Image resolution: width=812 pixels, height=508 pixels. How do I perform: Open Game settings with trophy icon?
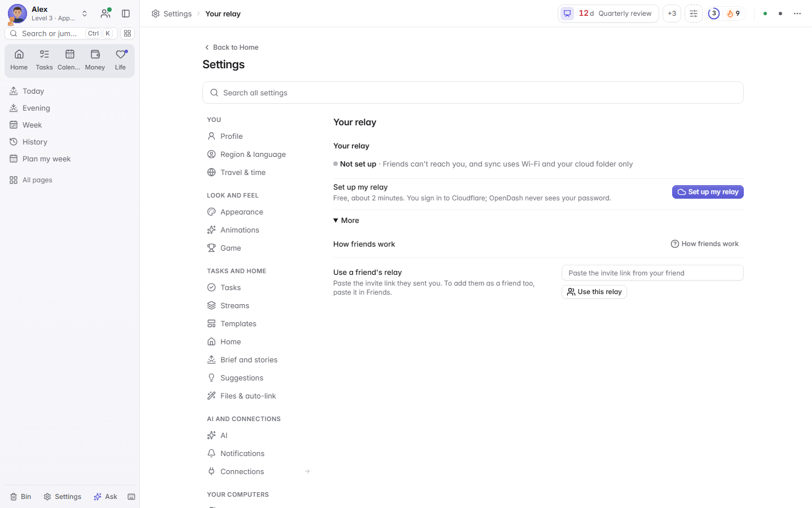(259, 248)
